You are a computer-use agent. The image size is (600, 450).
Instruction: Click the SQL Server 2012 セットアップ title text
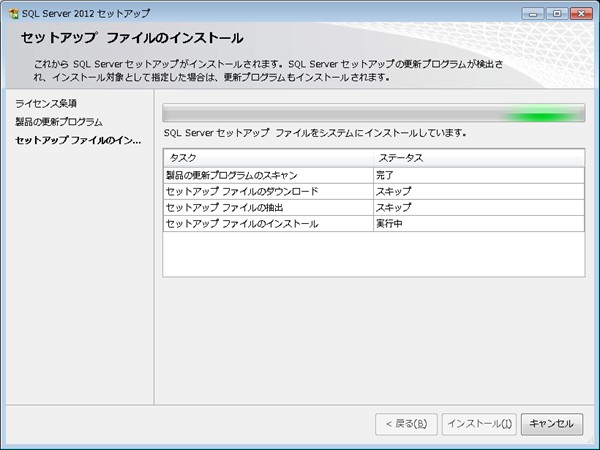point(86,14)
